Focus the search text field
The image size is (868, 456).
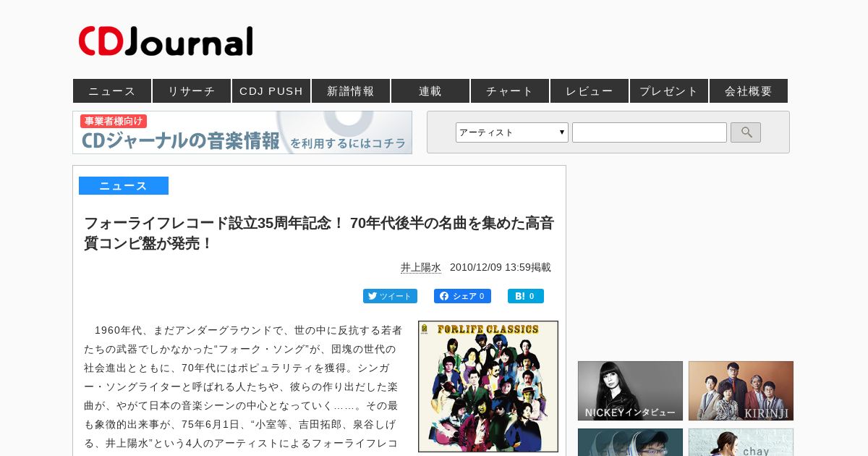tap(650, 132)
